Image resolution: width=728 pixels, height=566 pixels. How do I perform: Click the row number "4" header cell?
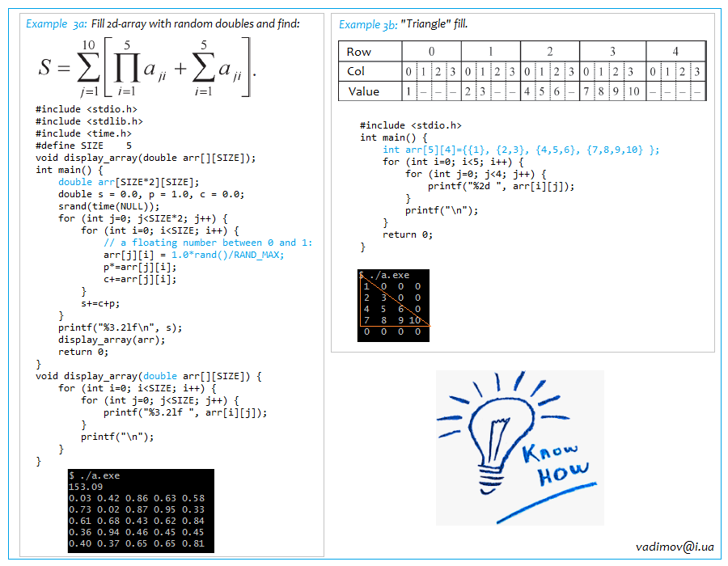tap(675, 52)
